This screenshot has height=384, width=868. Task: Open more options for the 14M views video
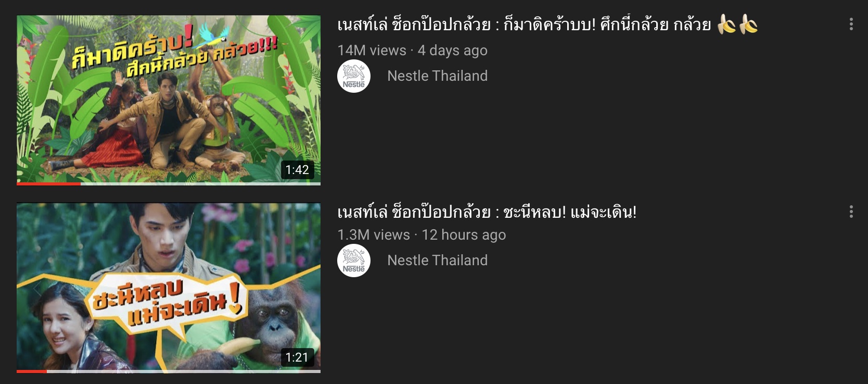tap(851, 24)
